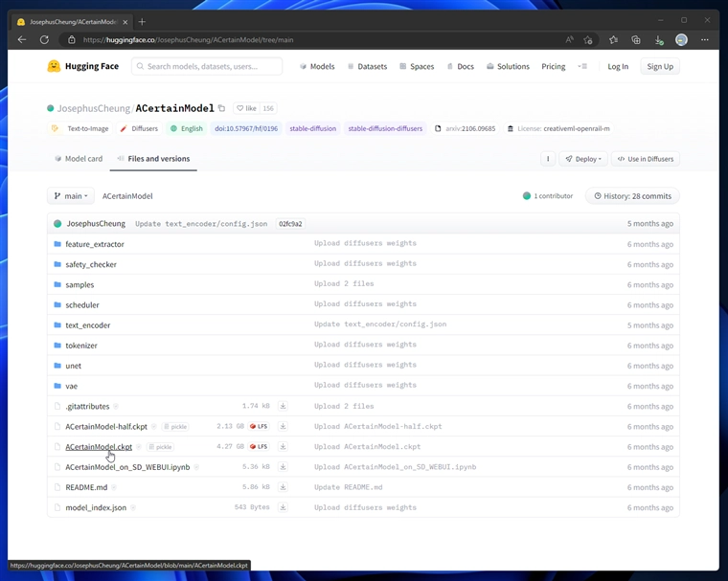Expand the extra navigation menu icon
The image size is (728, 581).
coord(582,66)
